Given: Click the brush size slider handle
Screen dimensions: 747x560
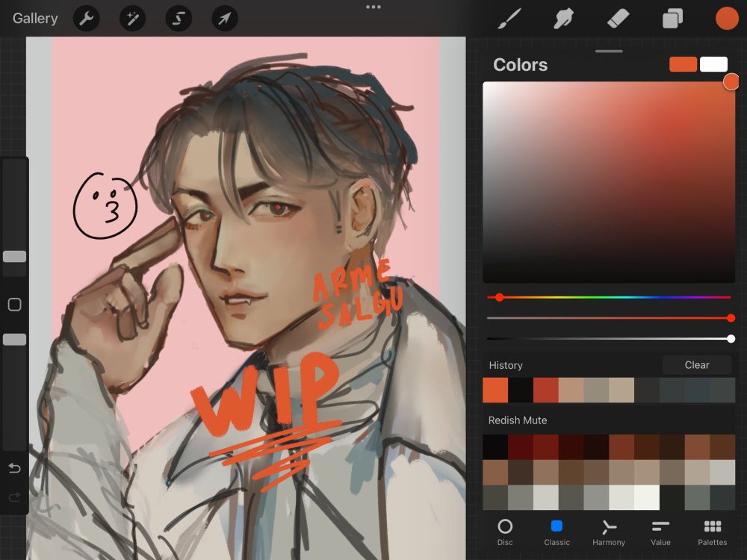Looking at the screenshot, I should [x=15, y=257].
